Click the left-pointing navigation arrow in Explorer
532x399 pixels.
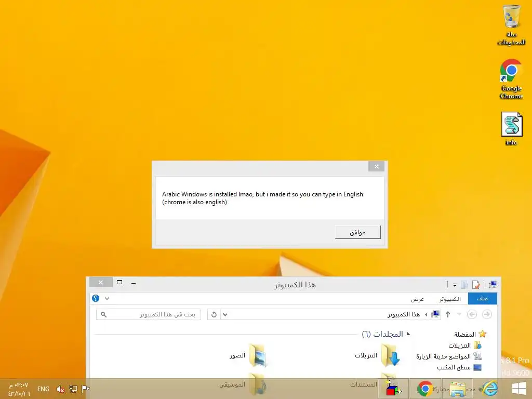[x=472, y=314]
